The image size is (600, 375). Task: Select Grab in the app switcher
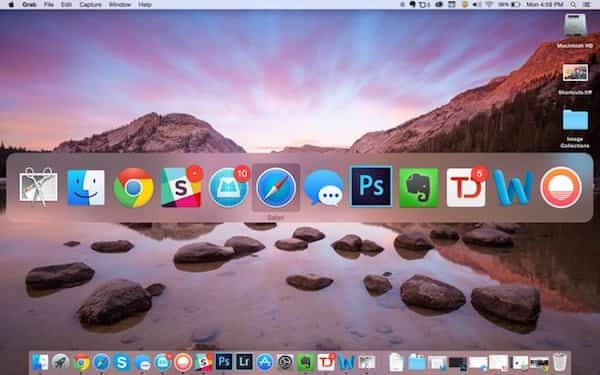pos(38,187)
